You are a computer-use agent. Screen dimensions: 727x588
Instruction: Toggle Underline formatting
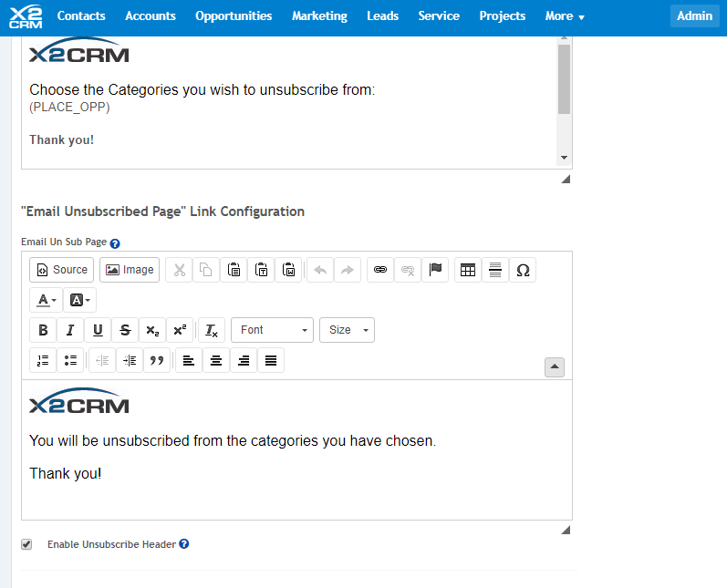pyautogui.click(x=98, y=330)
